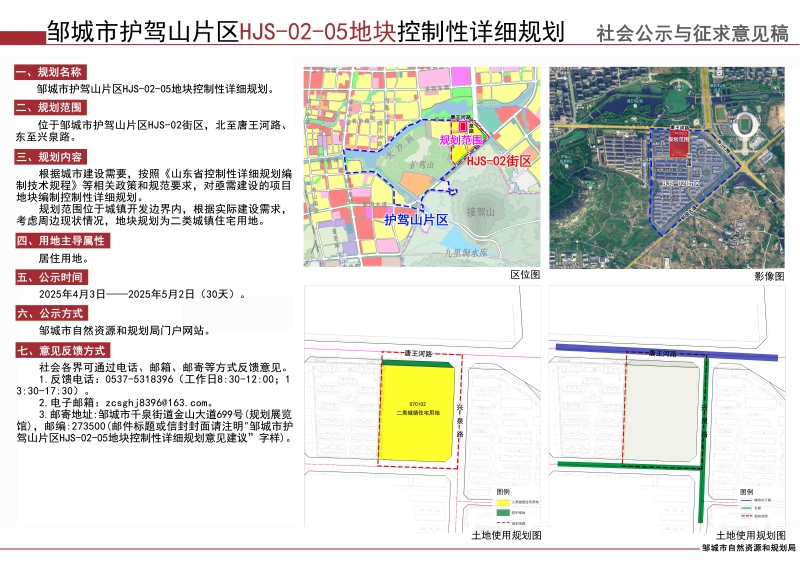Select the 二、规划范围 section header
This screenshot has height=565, width=800.
click(50, 107)
